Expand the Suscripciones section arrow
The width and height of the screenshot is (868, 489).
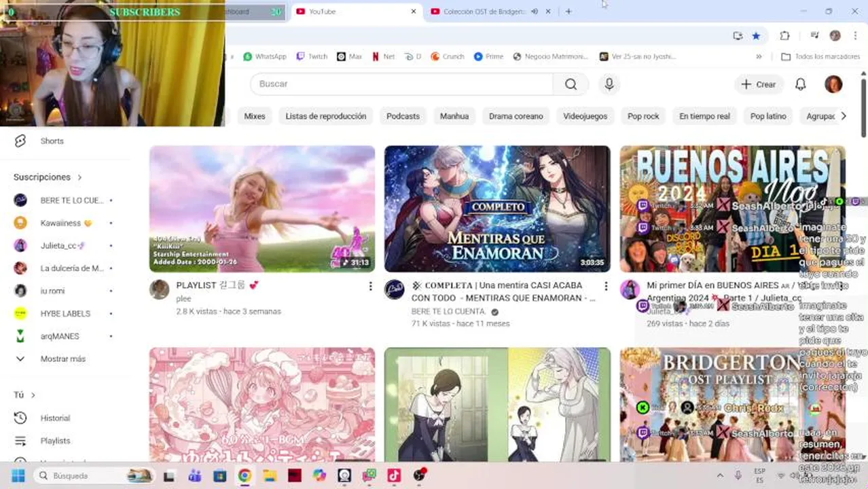pos(79,177)
